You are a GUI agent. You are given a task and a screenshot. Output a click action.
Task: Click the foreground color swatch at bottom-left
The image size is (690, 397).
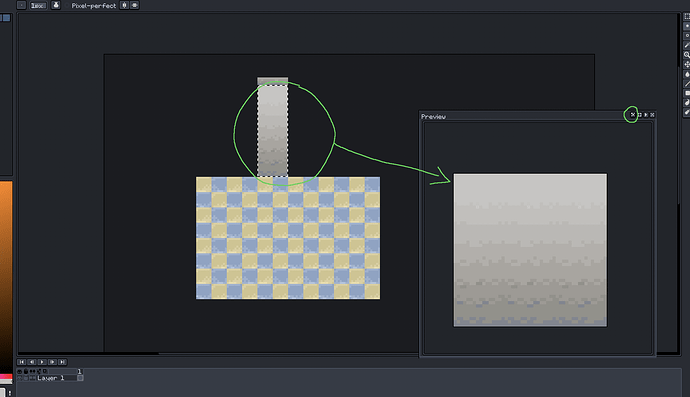[x=3, y=392]
